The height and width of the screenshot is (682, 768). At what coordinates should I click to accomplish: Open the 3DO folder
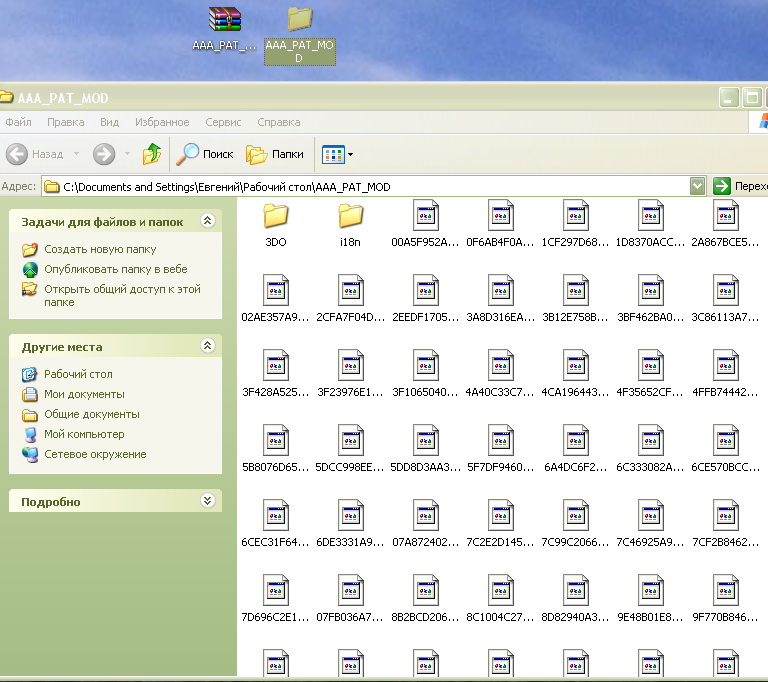pyautogui.click(x=276, y=216)
